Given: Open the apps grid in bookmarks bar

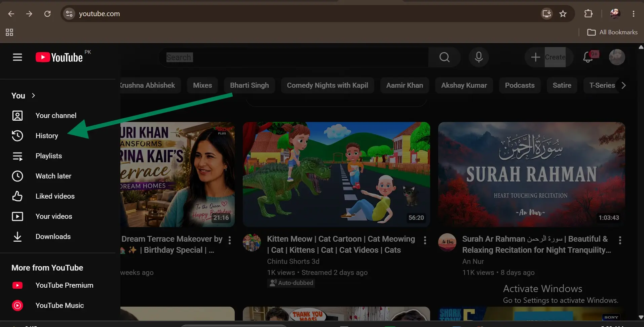Looking at the screenshot, I should pos(9,32).
